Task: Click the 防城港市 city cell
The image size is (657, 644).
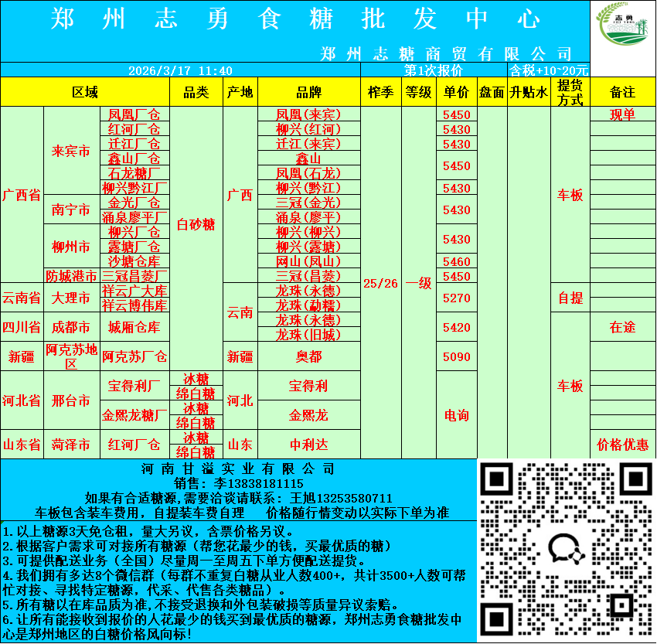Action: tap(71, 276)
